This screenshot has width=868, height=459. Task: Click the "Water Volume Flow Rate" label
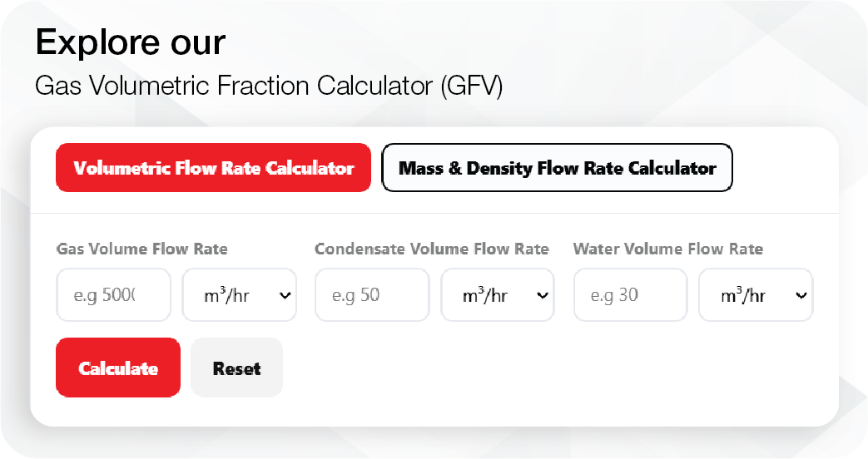667,249
